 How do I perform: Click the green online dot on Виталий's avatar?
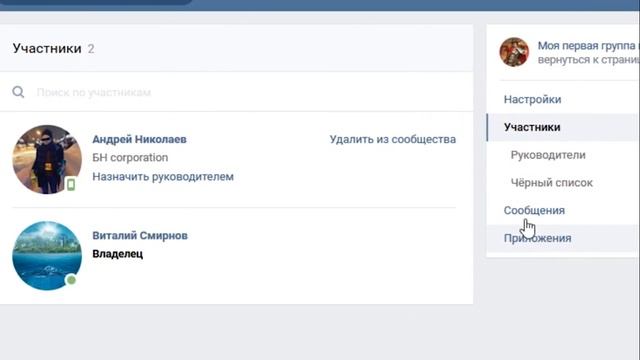click(x=71, y=280)
